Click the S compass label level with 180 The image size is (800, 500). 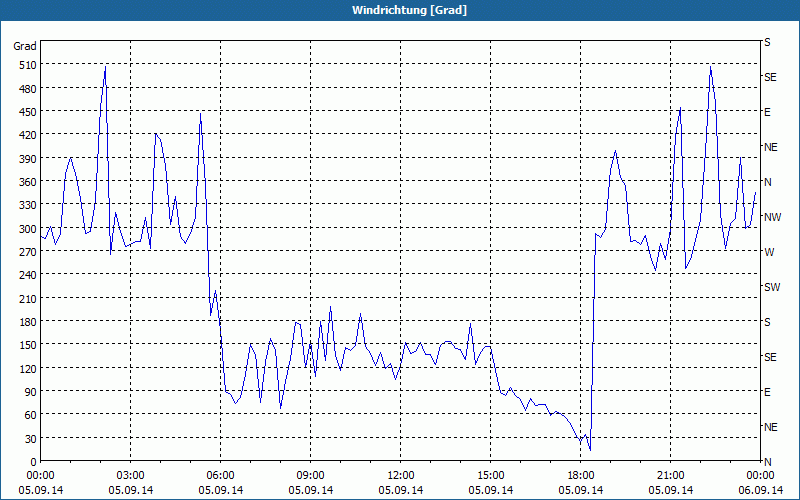(x=767, y=322)
